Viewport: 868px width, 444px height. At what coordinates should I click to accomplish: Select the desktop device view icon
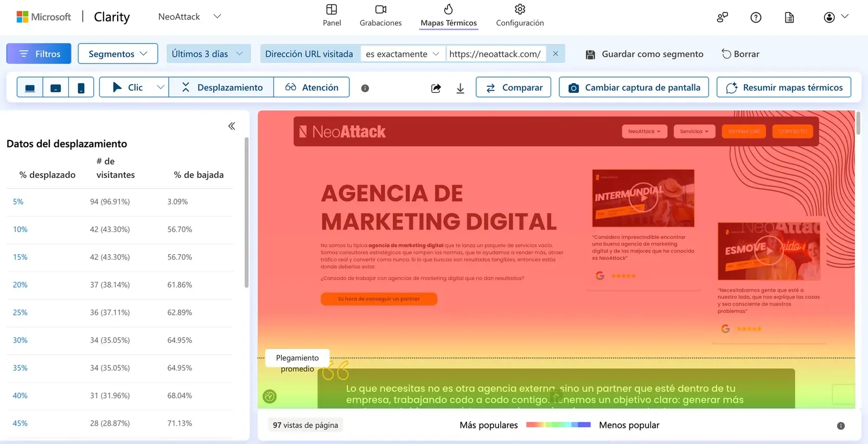click(x=30, y=87)
